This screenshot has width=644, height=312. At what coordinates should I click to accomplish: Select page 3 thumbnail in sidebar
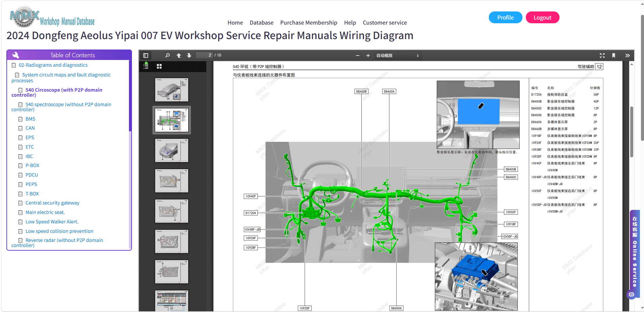172,150
